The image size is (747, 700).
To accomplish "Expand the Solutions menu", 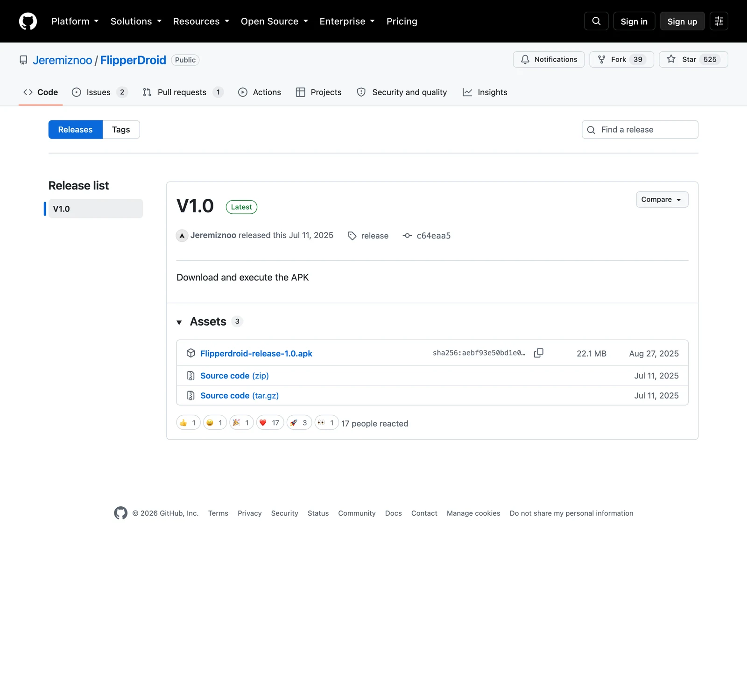I will (136, 21).
